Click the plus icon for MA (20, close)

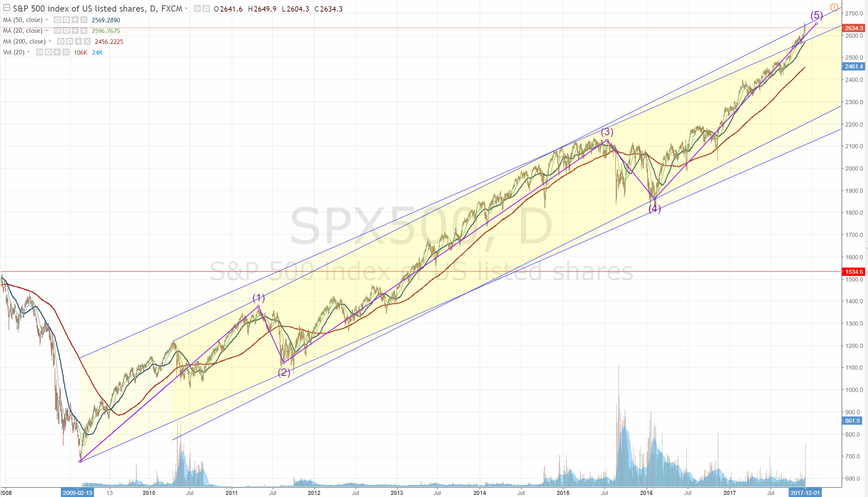[x=75, y=31]
